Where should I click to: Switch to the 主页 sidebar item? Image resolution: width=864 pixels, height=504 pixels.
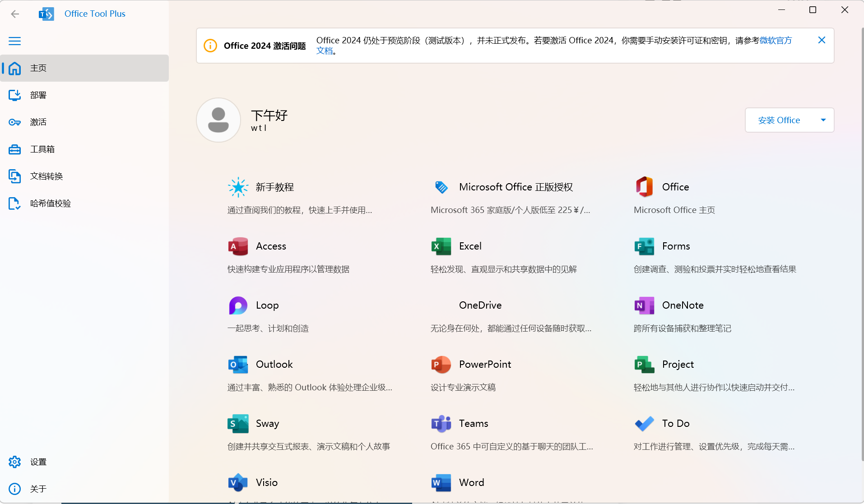click(38, 68)
